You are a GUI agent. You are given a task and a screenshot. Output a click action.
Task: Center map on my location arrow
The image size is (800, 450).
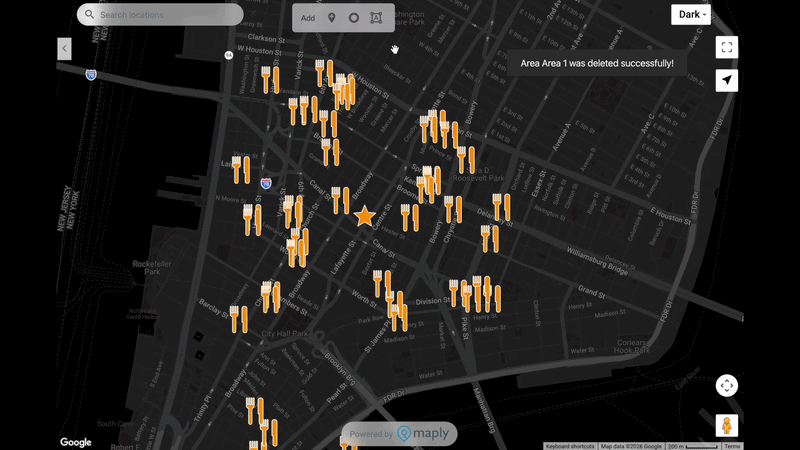[727, 81]
